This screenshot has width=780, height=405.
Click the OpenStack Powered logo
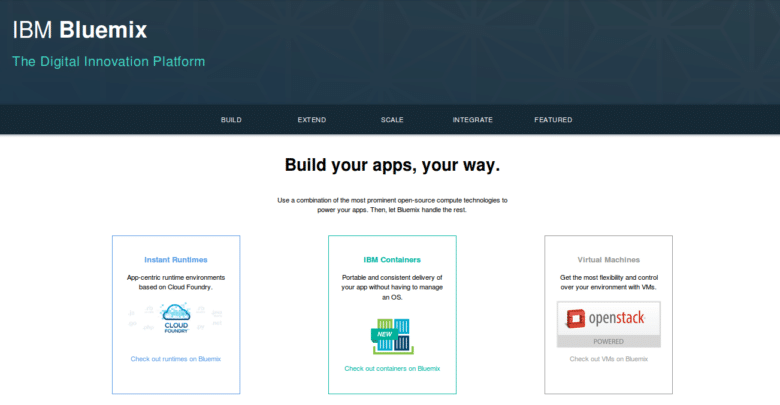coord(608,324)
